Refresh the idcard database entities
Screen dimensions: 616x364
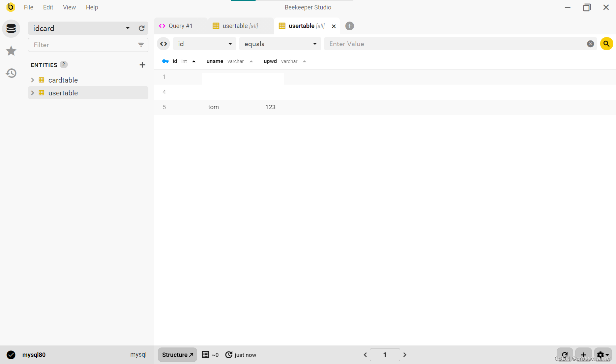click(x=142, y=28)
